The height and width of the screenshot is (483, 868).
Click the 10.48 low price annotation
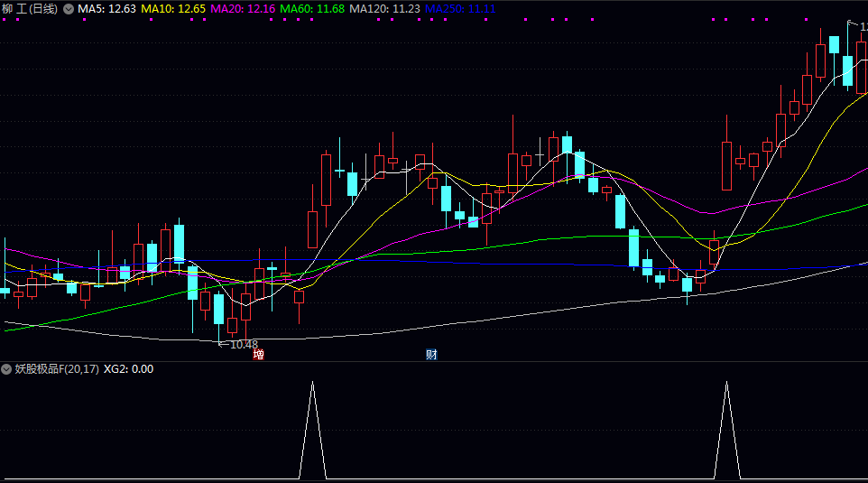pyautogui.click(x=239, y=344)
